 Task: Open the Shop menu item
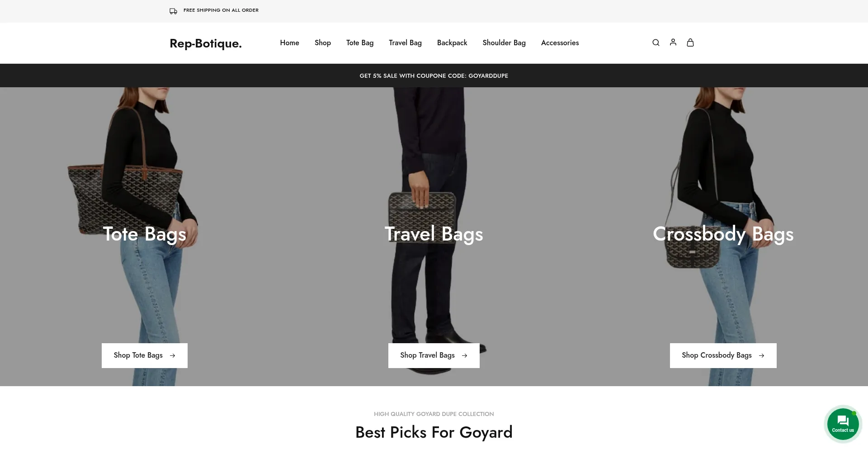pos(323,43)
